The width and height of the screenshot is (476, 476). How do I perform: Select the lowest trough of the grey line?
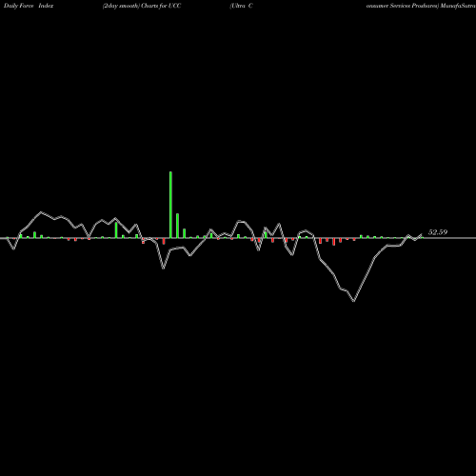point(354,300)
